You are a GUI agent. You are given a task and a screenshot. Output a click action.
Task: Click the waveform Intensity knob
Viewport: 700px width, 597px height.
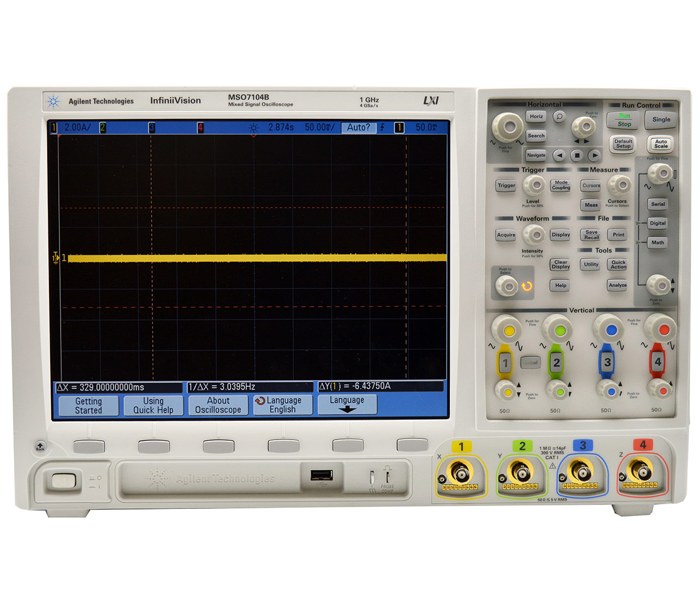(533, 236)
